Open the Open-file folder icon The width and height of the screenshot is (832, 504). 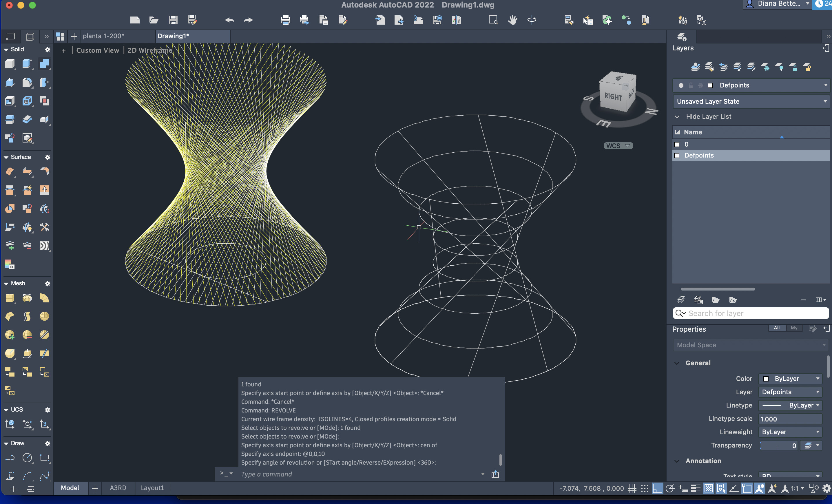[x=154, y=20]
